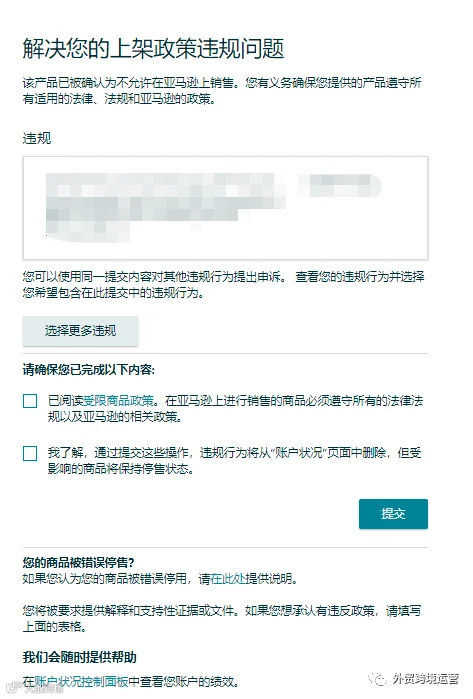Image resolution: width=473 pixels, height=699 pixels.
Task: Click the intro paragraph starting 该产品已被确认为
Action: click(x=222, y=91)
